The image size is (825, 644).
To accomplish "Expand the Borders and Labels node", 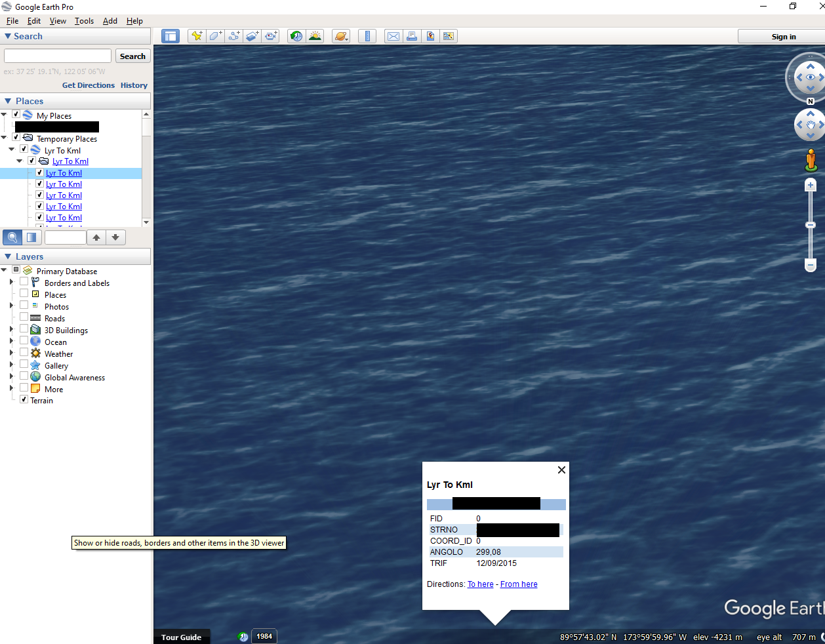I will [11, 282].
